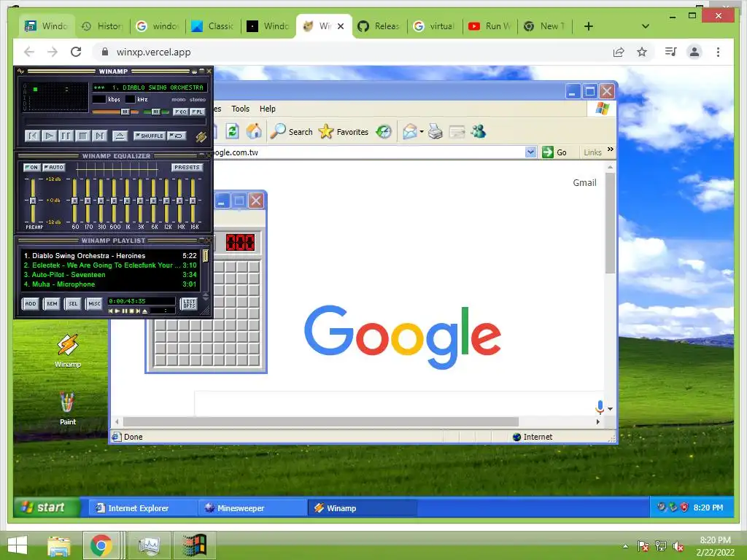Turn the equalizer ON button off
747x560 pixels.
pyautogui.click(x=32, y=167)
